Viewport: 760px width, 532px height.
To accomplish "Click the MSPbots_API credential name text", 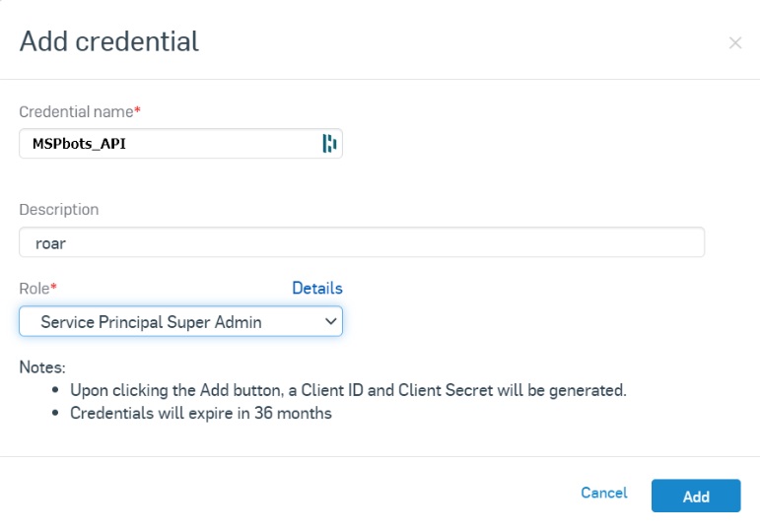I will pos(79,144).
